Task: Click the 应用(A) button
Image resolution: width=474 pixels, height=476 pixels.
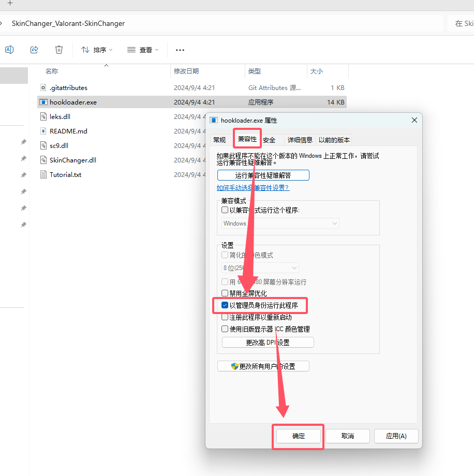Action: click(396, 436)
